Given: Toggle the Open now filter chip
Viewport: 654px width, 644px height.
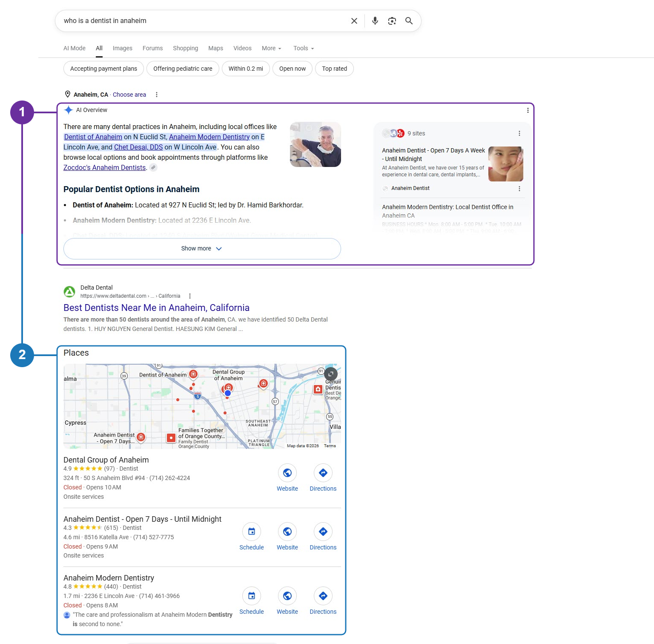Looking at the screenshot, I should point(293,69).
